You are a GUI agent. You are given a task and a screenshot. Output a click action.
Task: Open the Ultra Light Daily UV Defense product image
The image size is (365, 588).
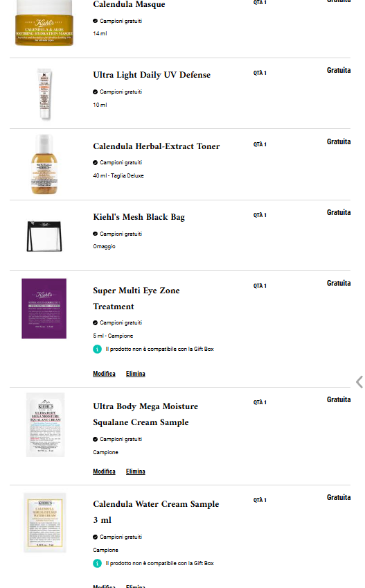(44, 94)
